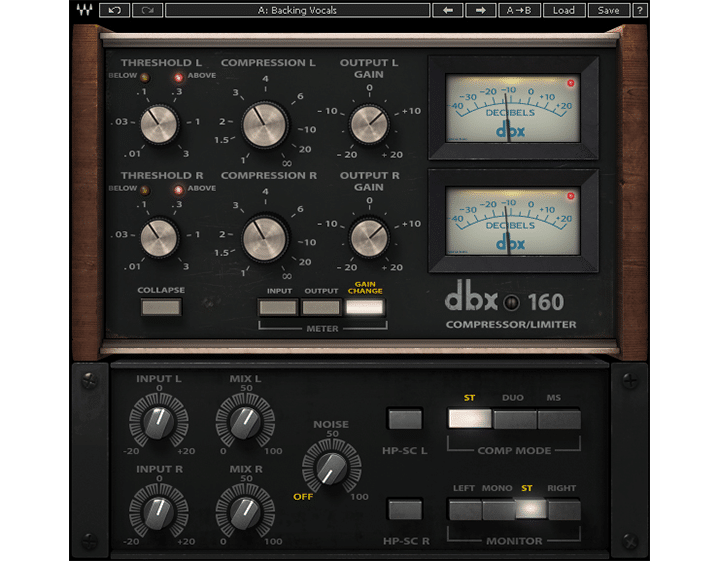Click the Threshold R BELOW indicator LED
The height and width of the screenshot is (561, 720).
coord(145,190)
